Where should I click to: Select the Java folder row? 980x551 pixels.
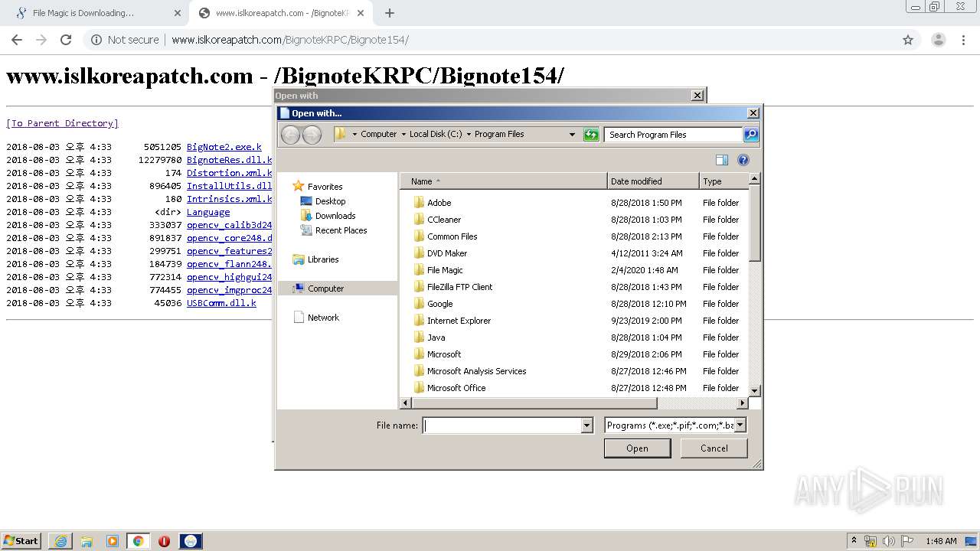(x=574, y=337)
